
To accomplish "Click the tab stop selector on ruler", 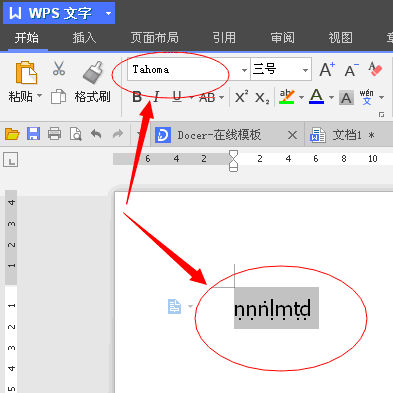I will point(11,160).
